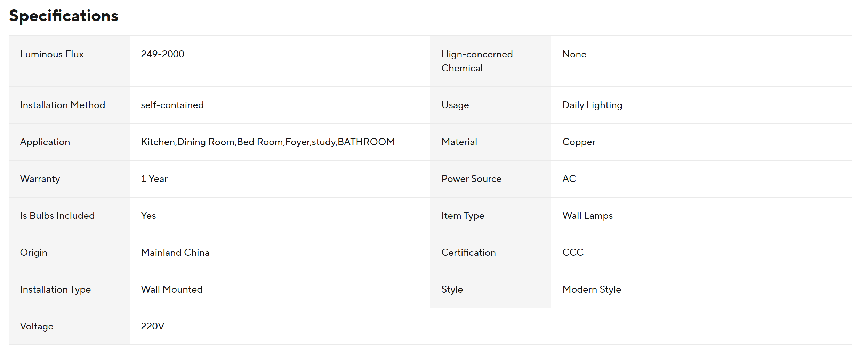Select the Kitchen, Dining Room application text
Screen dimensions: 868x350
pyautogui.click(x=268, y=142)
